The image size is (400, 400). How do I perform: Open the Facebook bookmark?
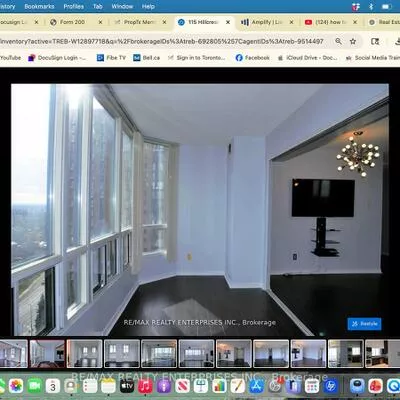coord(253,58)
